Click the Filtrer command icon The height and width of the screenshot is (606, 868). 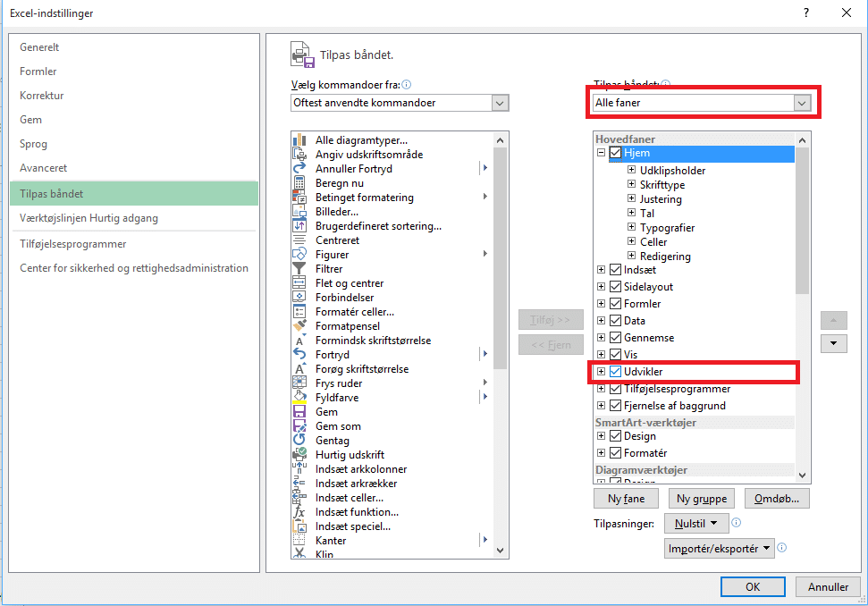coord(299,268)
